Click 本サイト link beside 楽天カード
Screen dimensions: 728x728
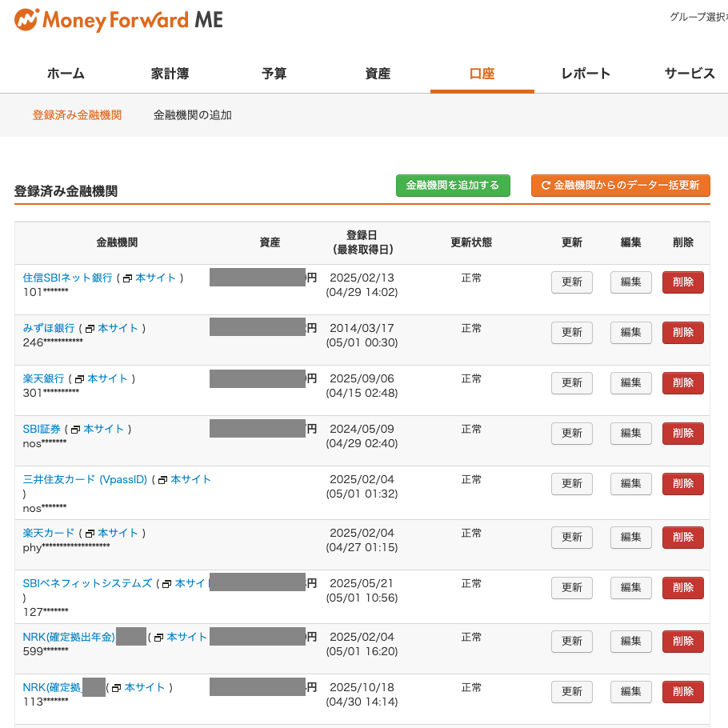[x=118, y=533]
